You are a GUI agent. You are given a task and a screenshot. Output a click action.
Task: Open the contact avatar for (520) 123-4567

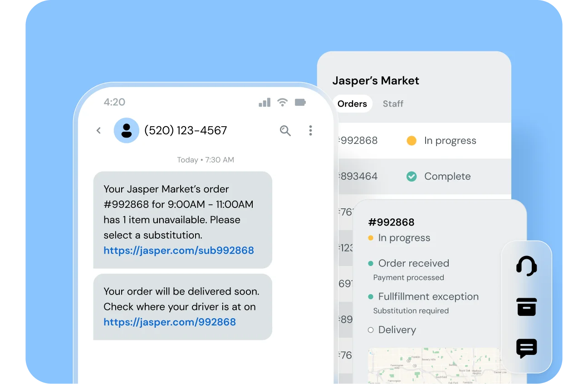coord(127,131)
